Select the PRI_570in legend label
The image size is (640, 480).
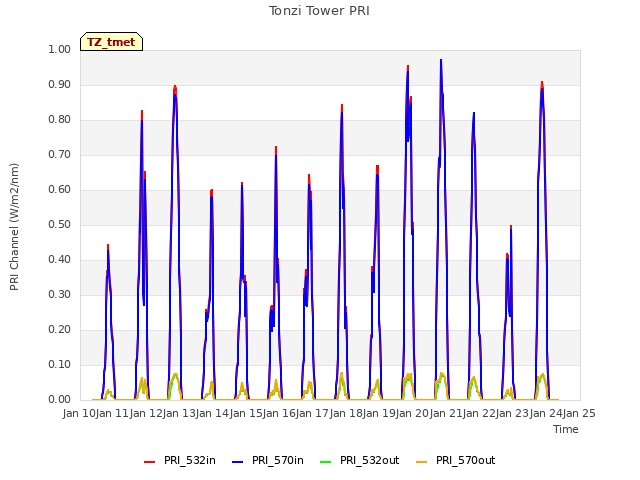[278, 460]
